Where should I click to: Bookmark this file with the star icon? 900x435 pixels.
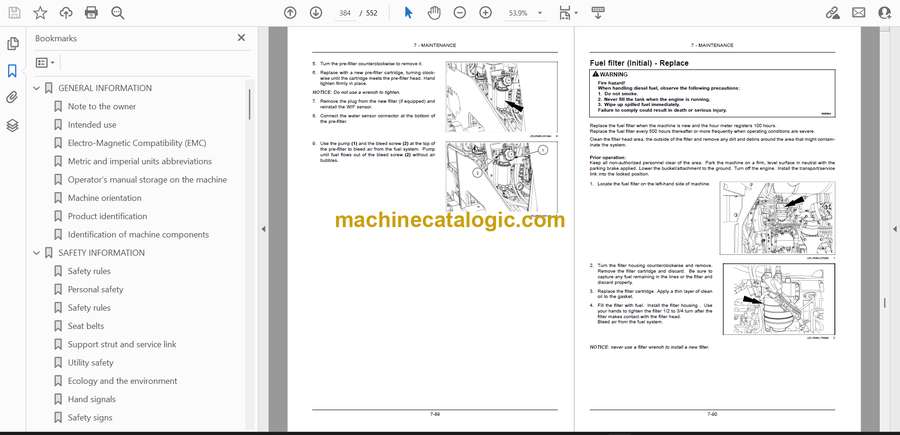[40, 13]
